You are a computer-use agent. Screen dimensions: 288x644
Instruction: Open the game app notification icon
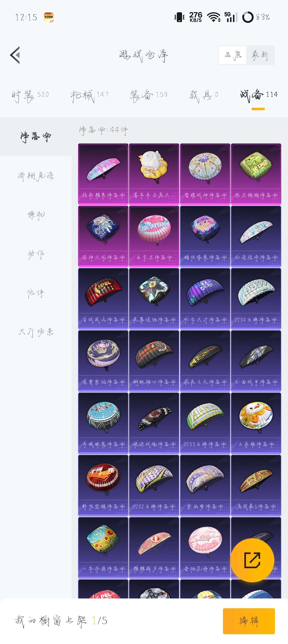point(49,17)
